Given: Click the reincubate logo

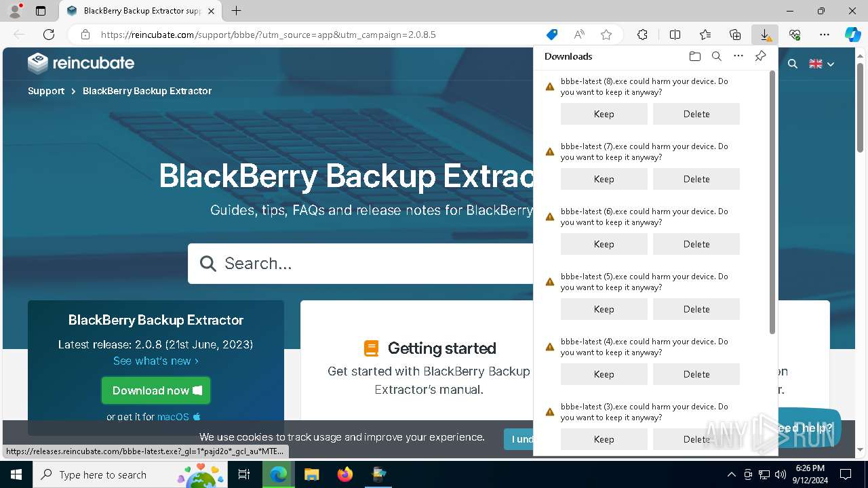Looking at the screenshot, I should [x=81, y=63].
